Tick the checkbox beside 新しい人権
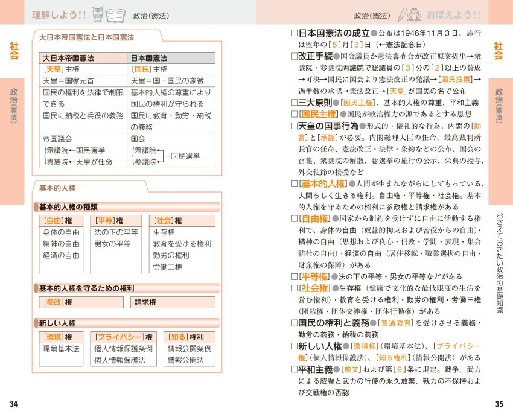513x420 pixels. (x=294, y=346)
